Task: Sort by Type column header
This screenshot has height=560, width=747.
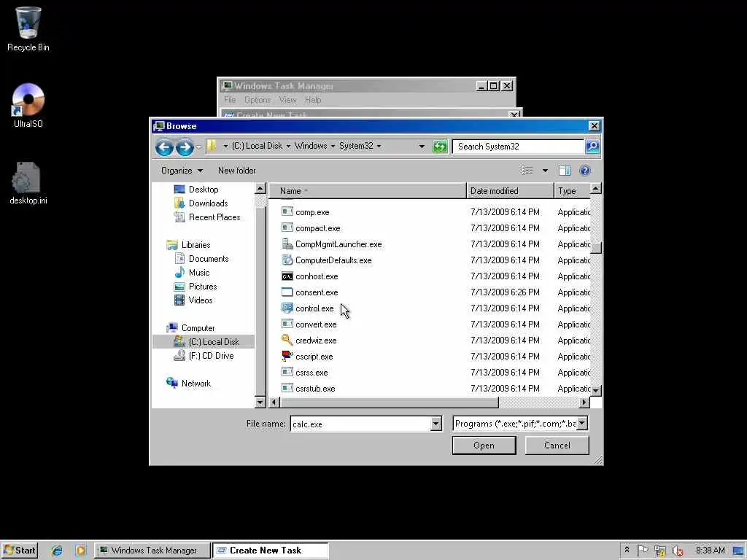Action: [573, 191]
